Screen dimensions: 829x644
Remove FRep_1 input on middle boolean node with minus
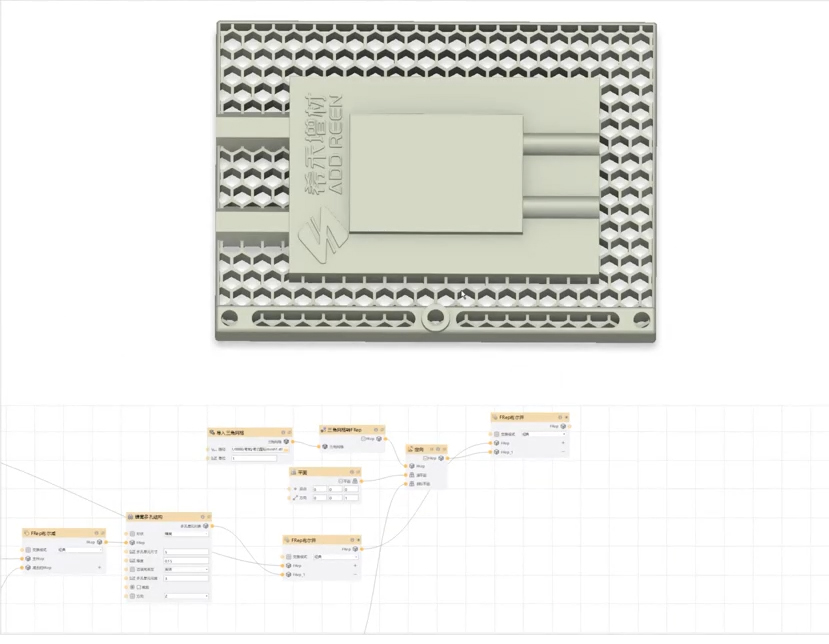[355, 574]
